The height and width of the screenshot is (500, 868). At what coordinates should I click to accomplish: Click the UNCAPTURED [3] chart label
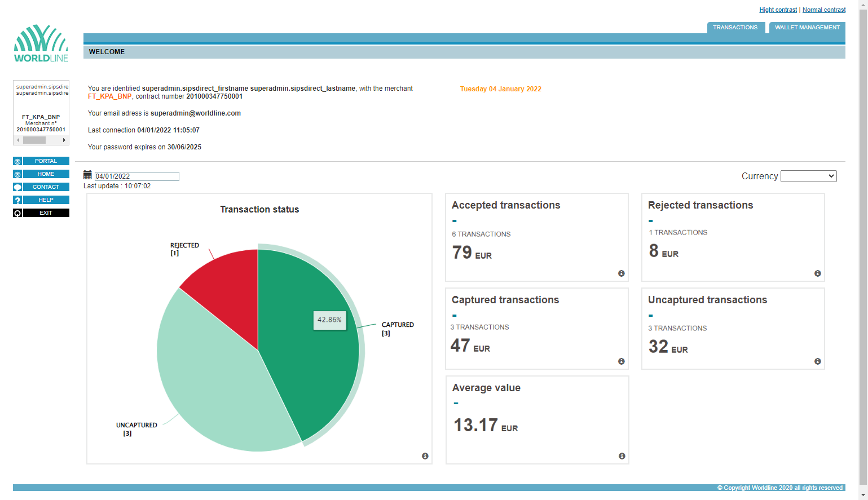[x=136, y=429]
